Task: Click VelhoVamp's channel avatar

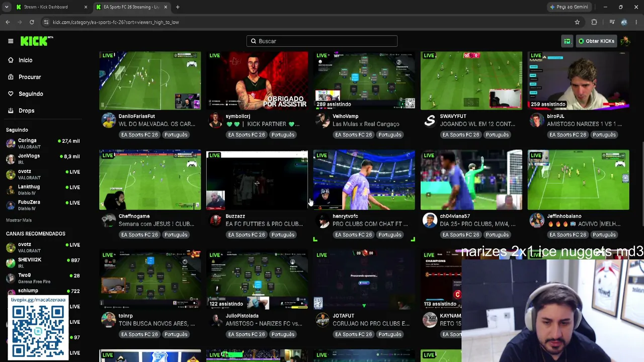Action: click(323, 121)
